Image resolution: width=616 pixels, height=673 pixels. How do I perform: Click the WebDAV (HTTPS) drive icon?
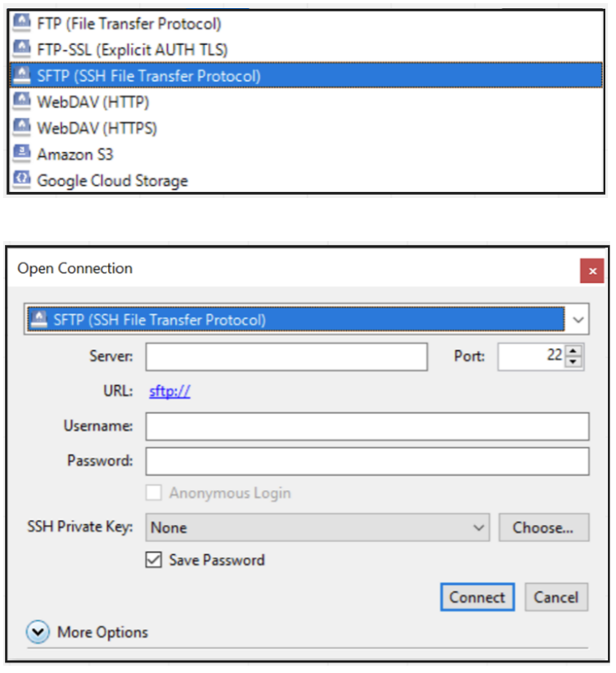point(22,128)
